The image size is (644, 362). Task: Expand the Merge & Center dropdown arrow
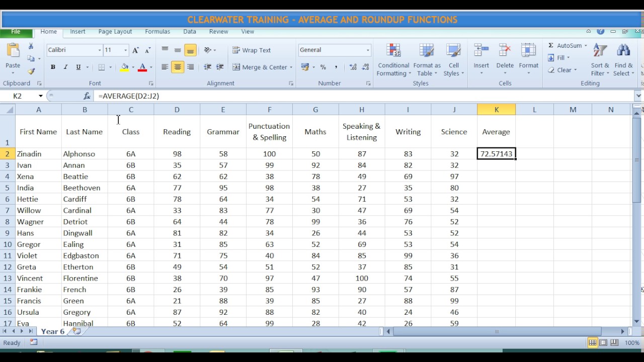tap(291, 67)
